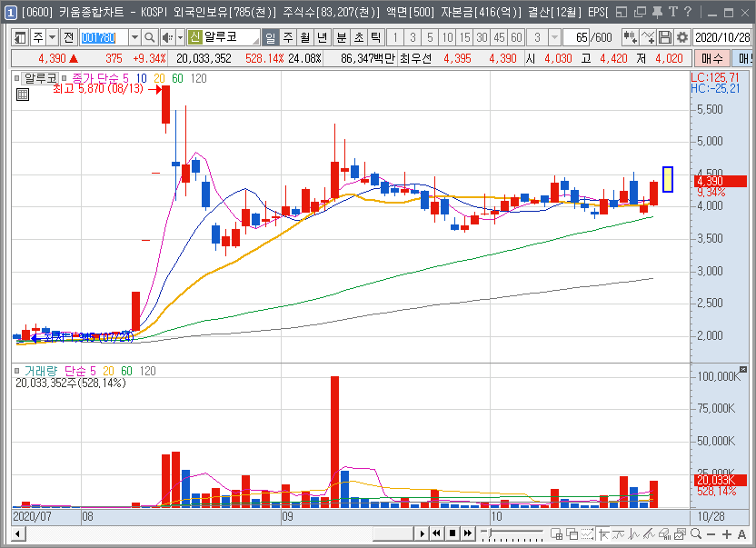
Task: Click the data table grid icon in chart
Action: (23, 95)
